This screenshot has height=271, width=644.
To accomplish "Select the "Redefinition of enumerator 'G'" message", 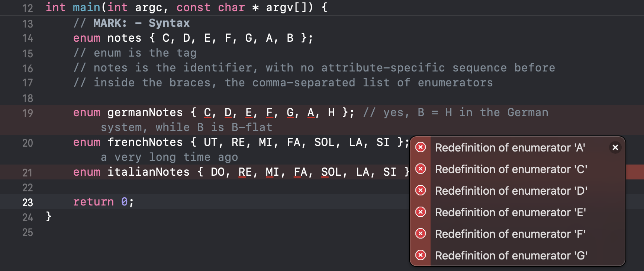I will (511, 256).
